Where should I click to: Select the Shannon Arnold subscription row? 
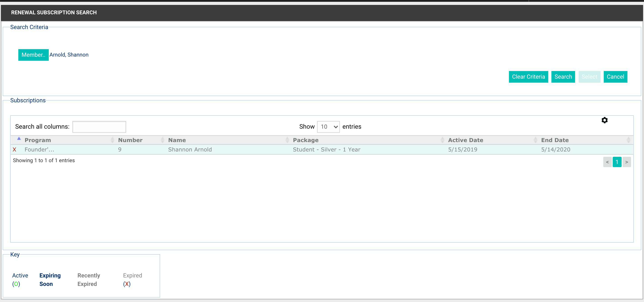pos(322,150)
